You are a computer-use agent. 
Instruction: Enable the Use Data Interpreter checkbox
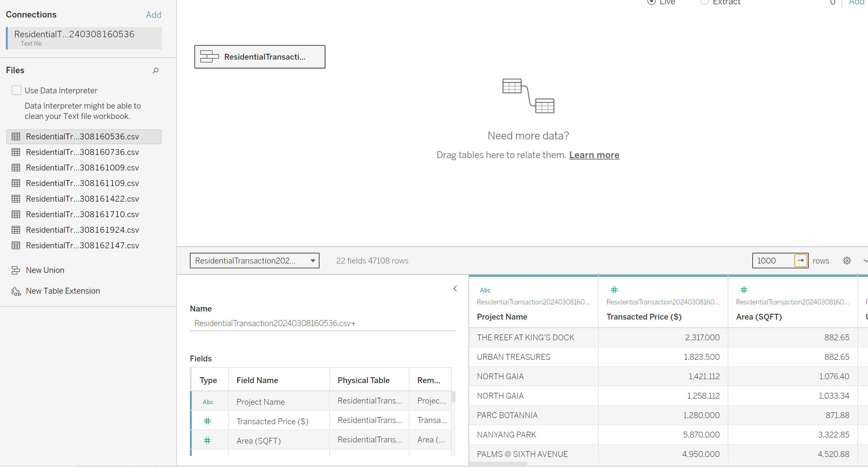pos(16,90)
